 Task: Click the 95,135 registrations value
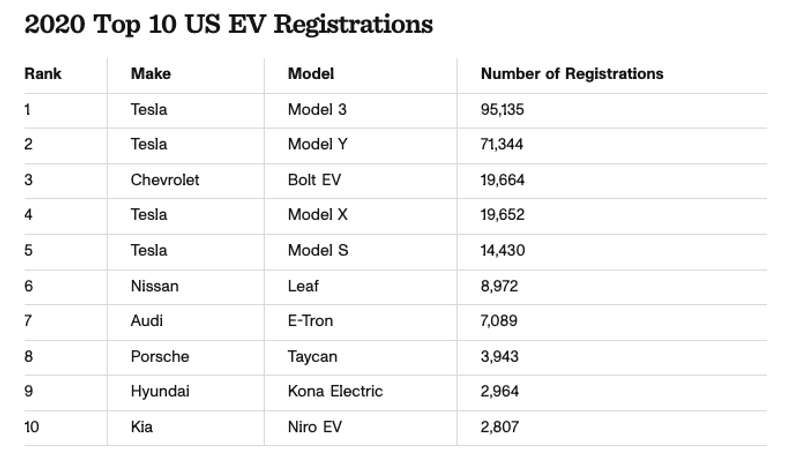502,110
